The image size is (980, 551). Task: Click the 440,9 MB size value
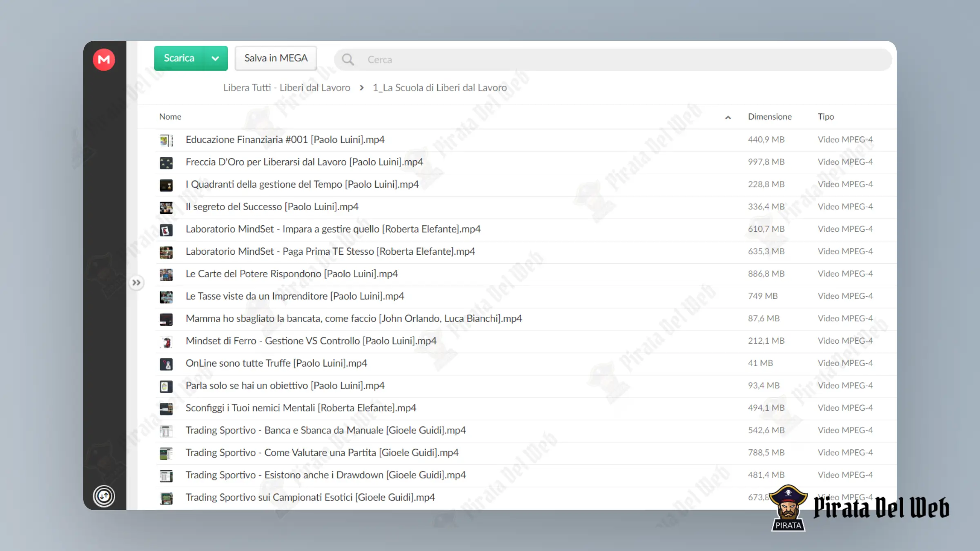tap(766, 140)
